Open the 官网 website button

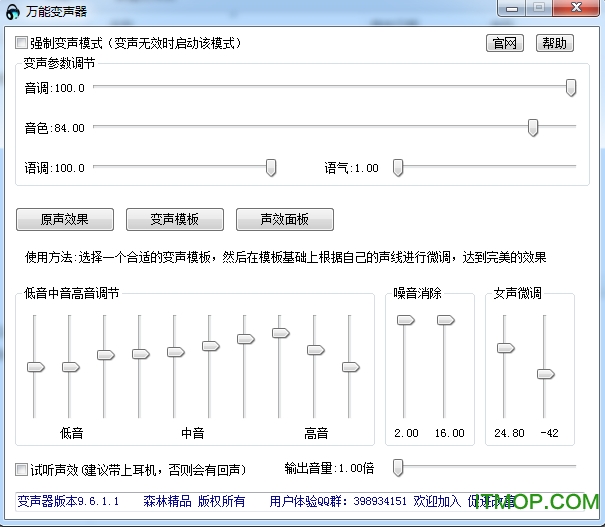coord(505,43)
